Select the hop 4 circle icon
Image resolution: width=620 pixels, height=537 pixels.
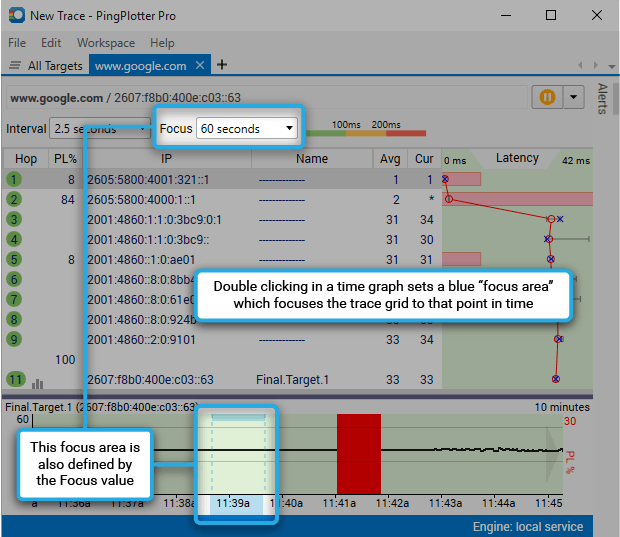(14, 240)
